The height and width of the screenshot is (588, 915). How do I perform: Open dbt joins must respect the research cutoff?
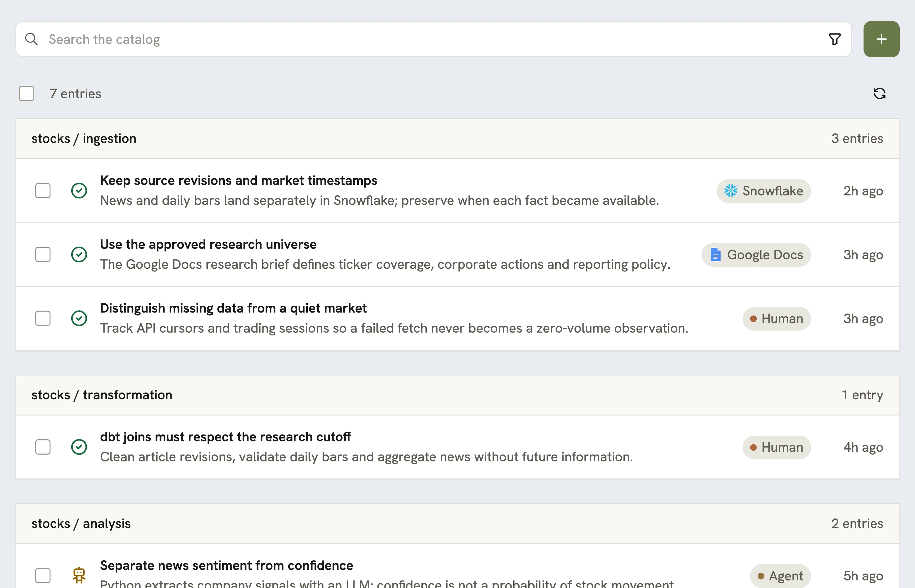pos(225,437)
